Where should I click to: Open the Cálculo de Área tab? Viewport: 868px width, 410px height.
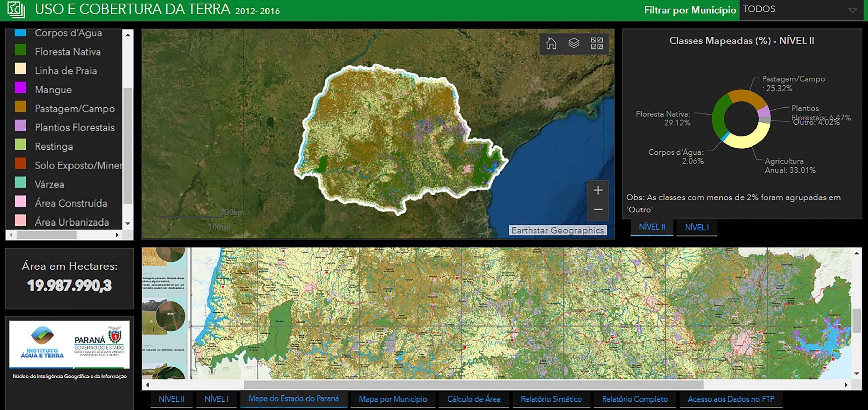point(474,399)
